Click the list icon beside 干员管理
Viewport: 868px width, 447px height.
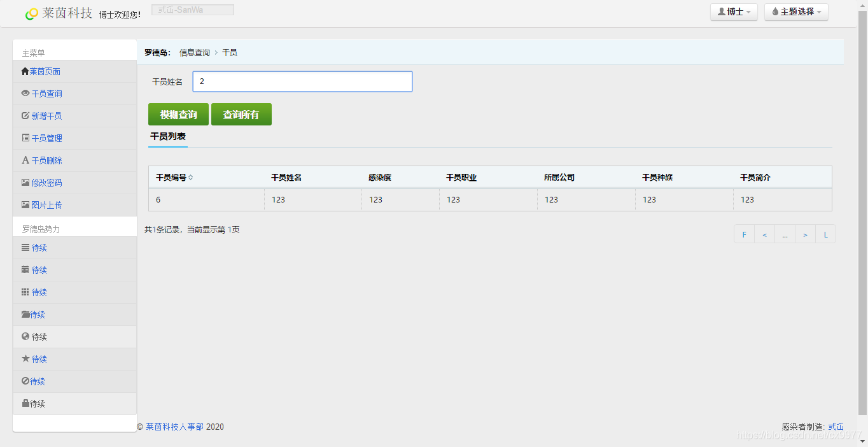pyautogui.click(x=25, y=138)
